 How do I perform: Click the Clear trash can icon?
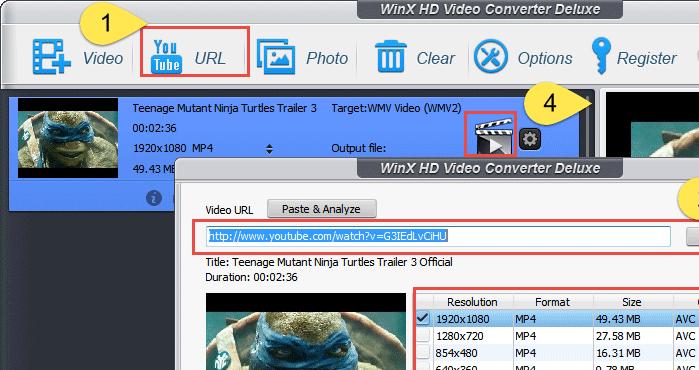point(391,57)
